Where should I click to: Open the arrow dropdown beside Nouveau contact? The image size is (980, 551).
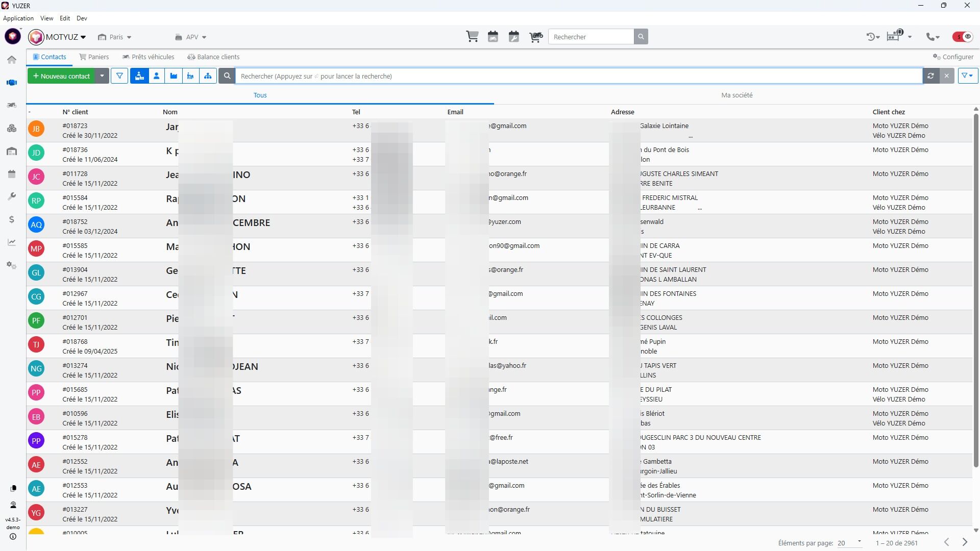pyautogui.click(x=102, y=76)
